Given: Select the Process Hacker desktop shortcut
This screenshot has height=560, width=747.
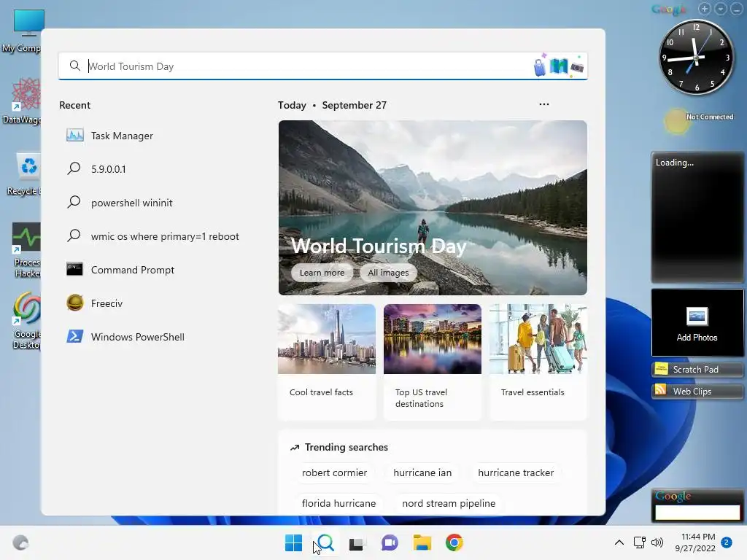Looking at the screenshot, I should pyautogui.click(x=26, y=250).
